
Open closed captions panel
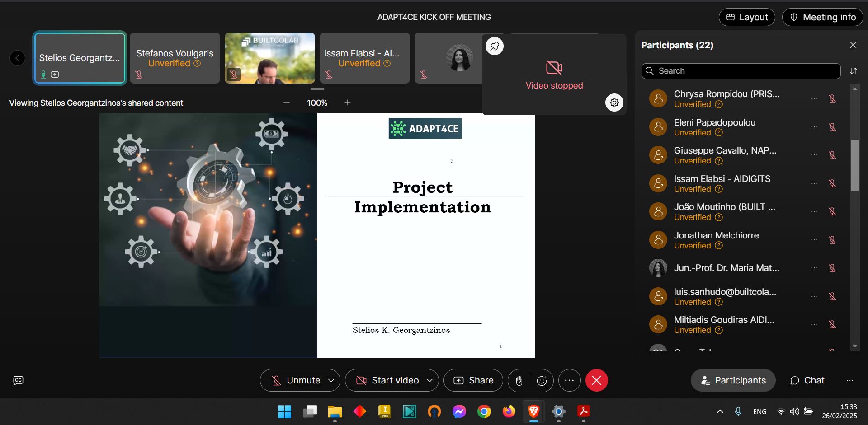18,380
